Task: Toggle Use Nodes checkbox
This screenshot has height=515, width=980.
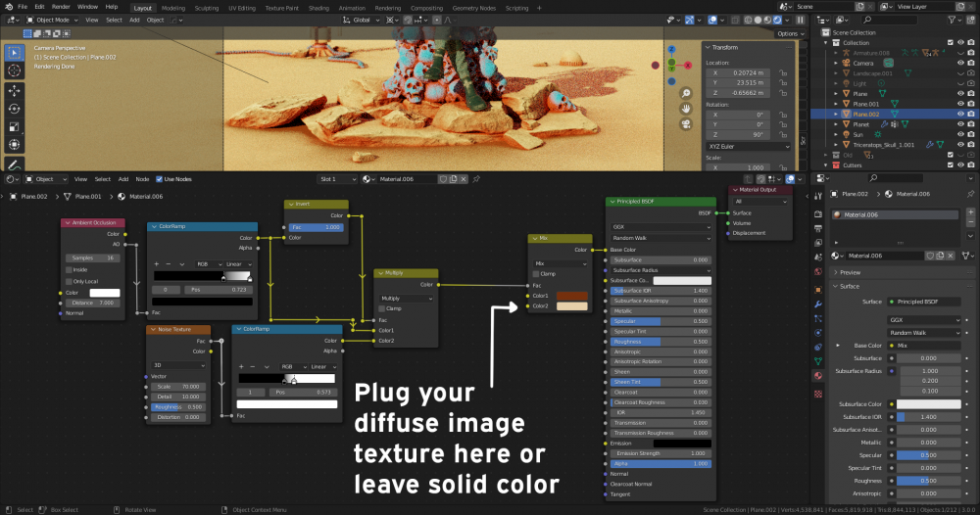Action: click(159, 179)
